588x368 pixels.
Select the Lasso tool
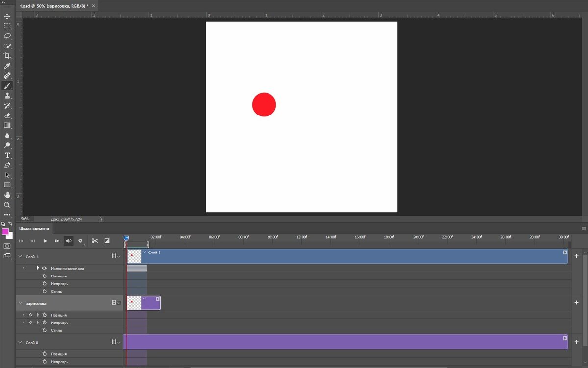pyautogui.click(x=7, y=36)
